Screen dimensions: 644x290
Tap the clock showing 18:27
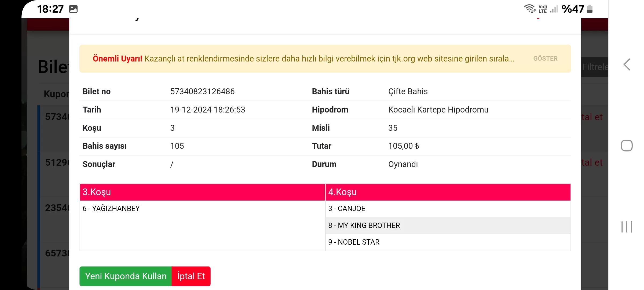click(50, 9)
